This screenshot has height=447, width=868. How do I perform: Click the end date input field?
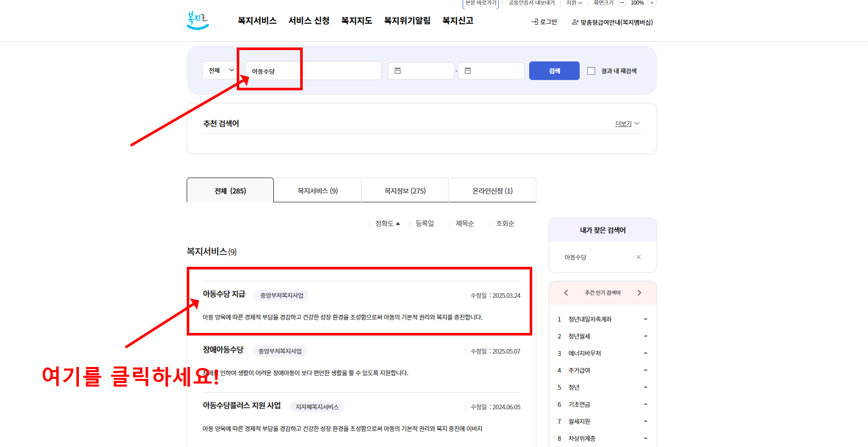(x=491, y=71)
